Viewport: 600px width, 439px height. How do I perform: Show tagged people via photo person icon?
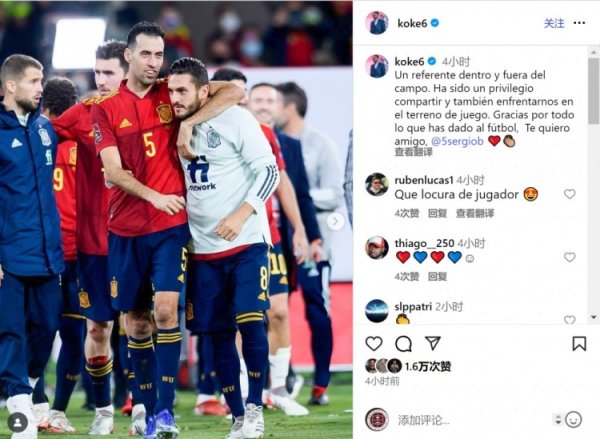18,423
